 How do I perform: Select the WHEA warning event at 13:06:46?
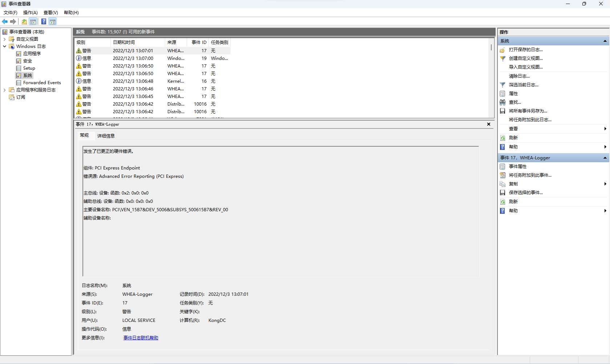coord(152,89)
